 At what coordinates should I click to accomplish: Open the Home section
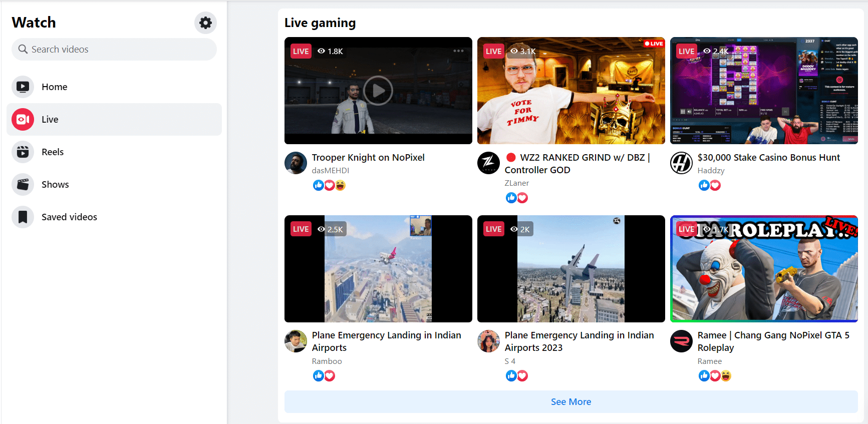tap(114, 87)
